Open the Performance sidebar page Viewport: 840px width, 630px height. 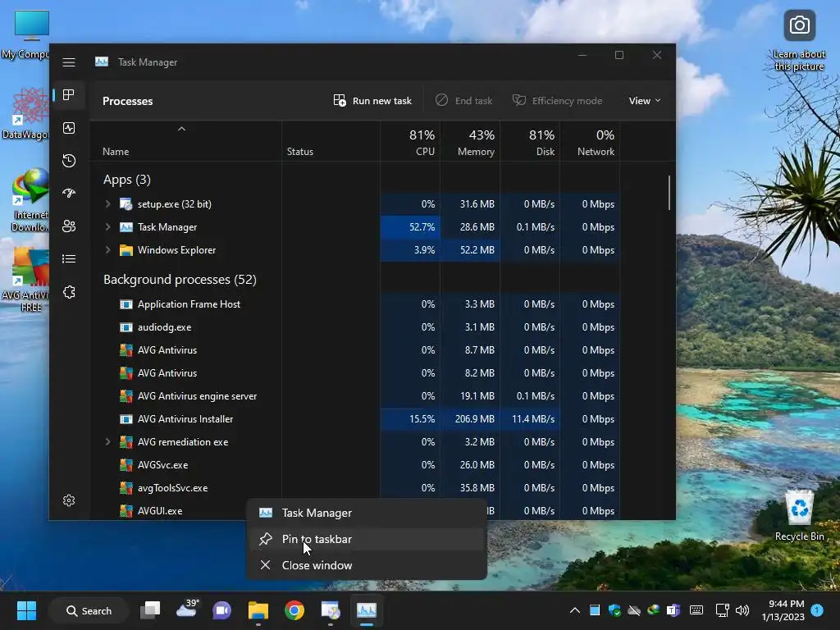pyautogui.click(x=69, y=128)
